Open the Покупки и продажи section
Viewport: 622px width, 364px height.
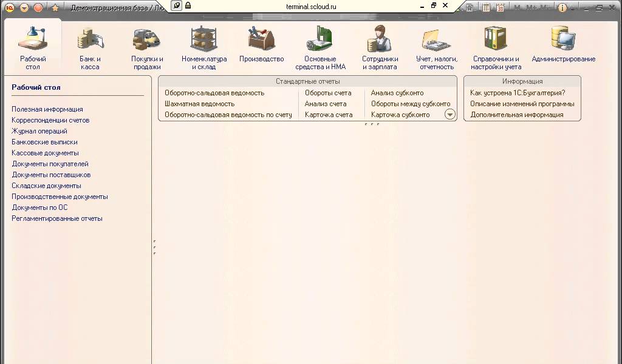(x=147, y=47)
